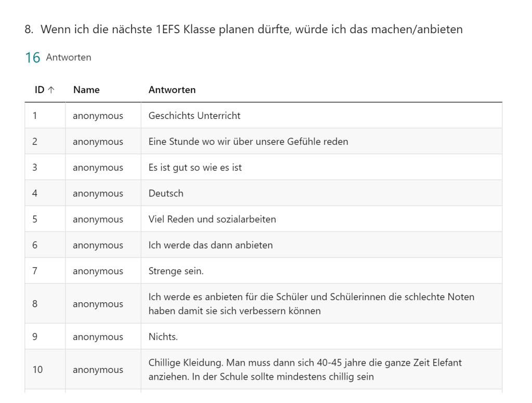Click the Antworten column header

172,90
